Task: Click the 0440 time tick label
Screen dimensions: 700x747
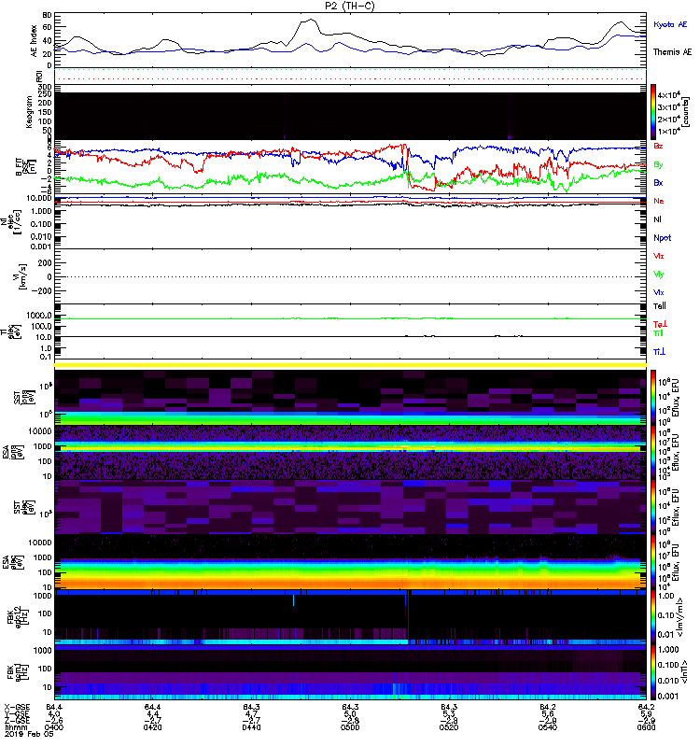Action: 251,728
